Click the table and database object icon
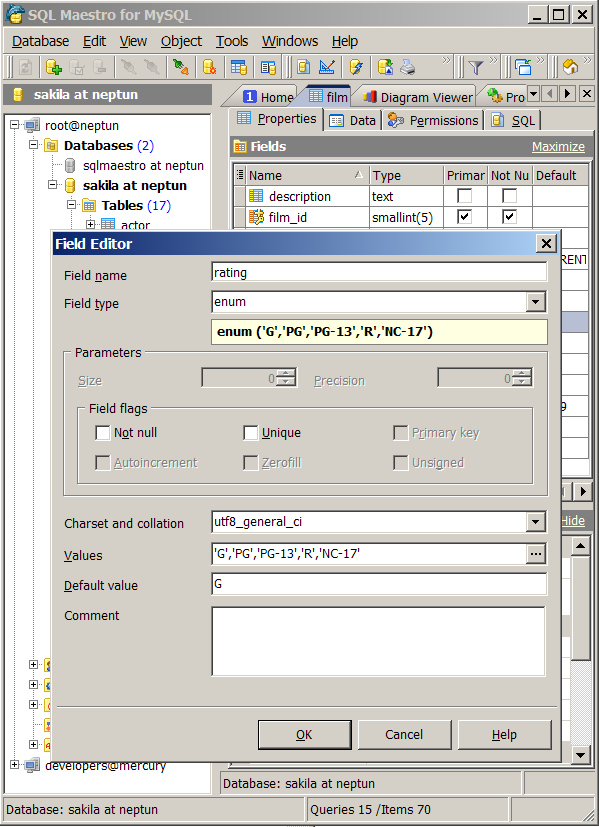The width and height of the screenshot is (599, 827). [268, 67]
